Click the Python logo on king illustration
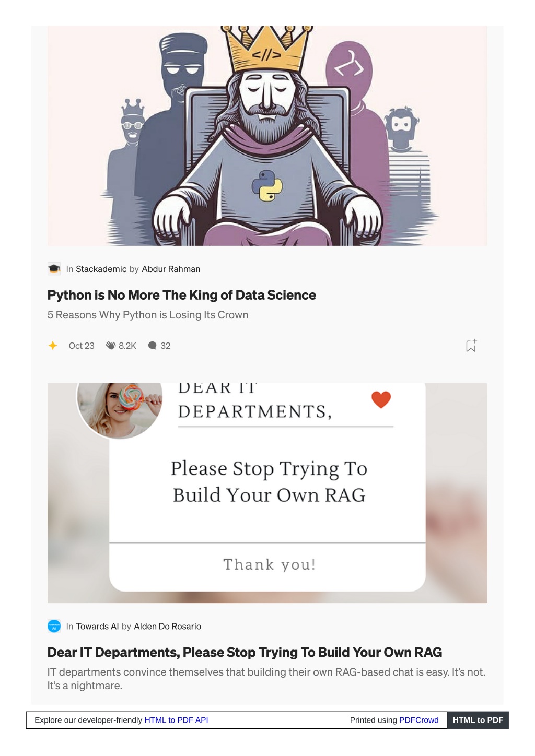Screen dimensions: 535x756 click(x=267, y=186)
